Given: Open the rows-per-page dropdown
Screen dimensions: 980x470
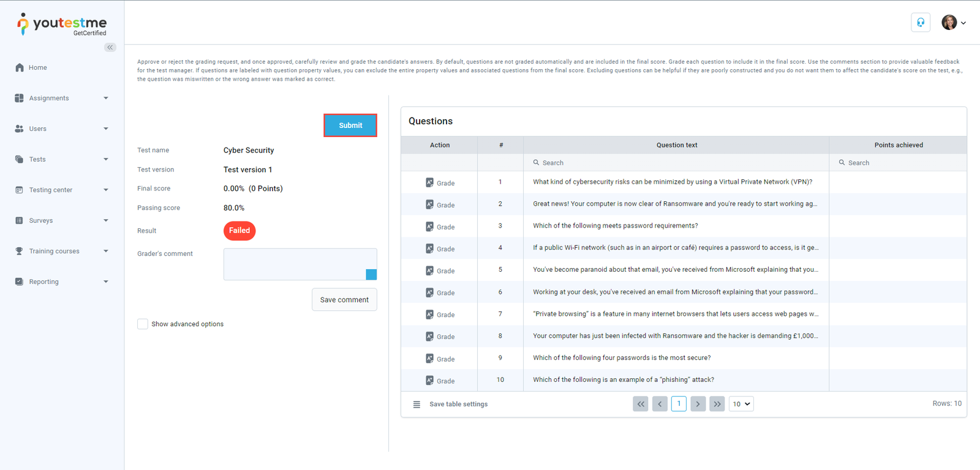Looking at the screenshot, I should tap(741, 404).
